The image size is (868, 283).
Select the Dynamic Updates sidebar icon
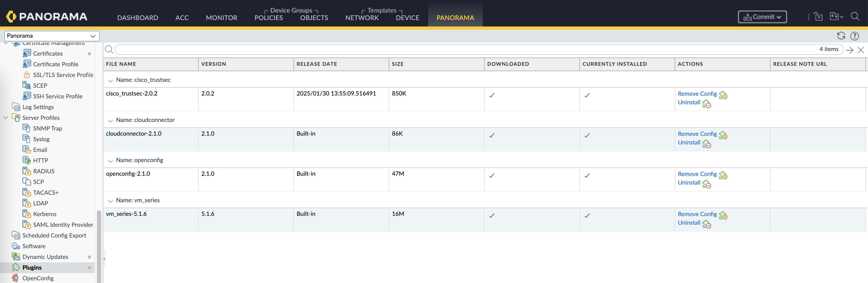[16, 257]
